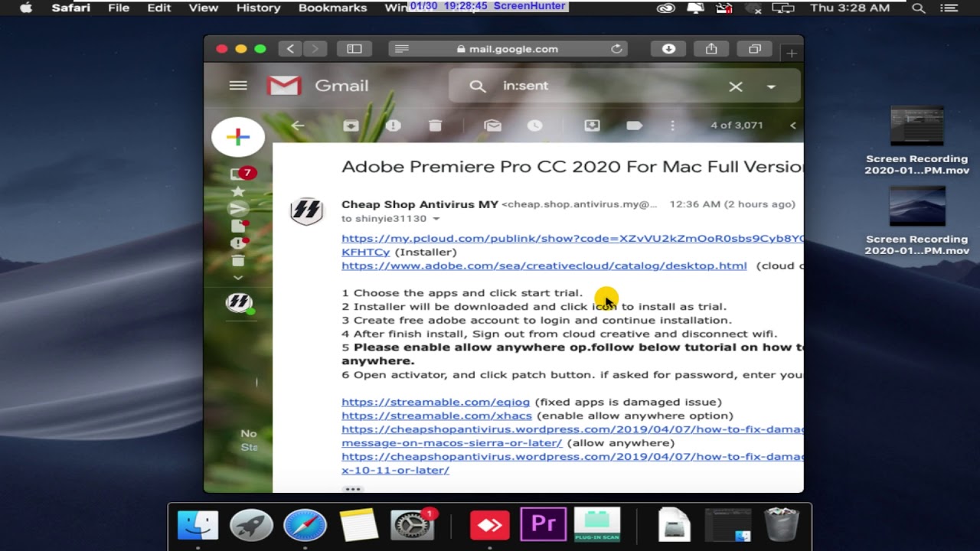Open Plug-in Scan app in Dock
This screenshot has width=980, height=551.
[597, 525]
